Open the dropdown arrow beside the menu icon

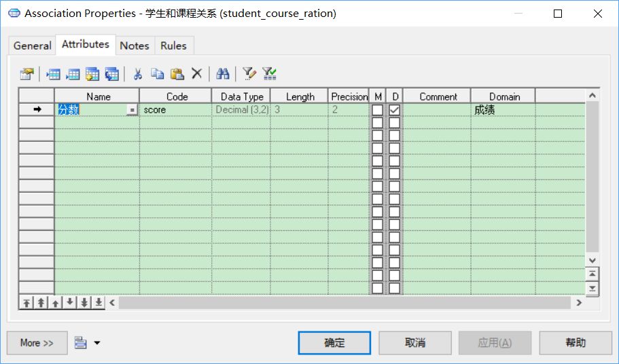coord(97,343)
